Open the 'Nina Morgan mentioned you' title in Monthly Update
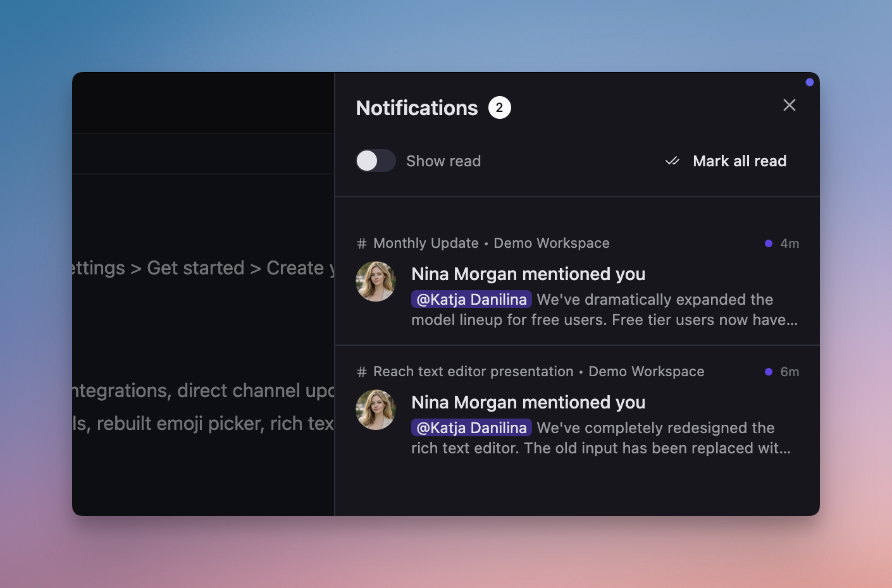Viewport: 892px width, 588px height. (528, 274)
